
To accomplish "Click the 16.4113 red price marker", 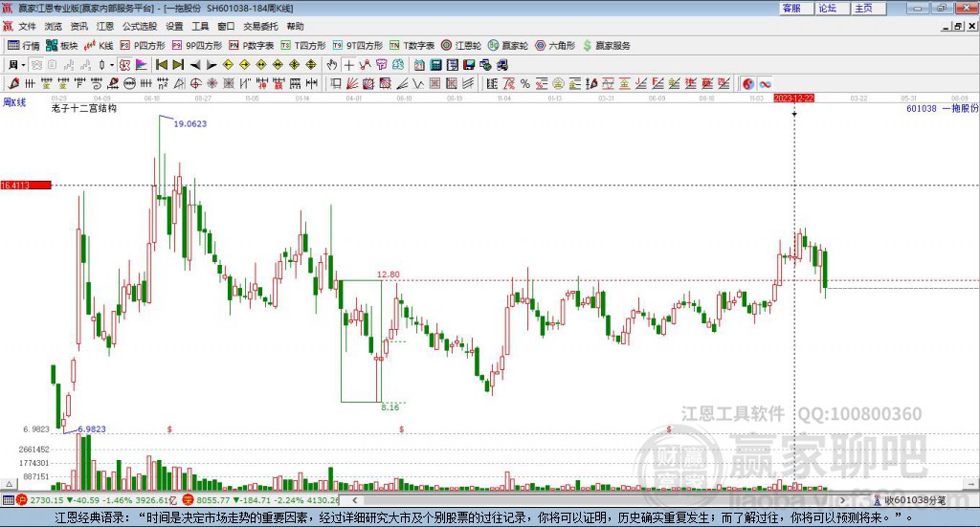I will pyautogui.click(x=26, y=185).
